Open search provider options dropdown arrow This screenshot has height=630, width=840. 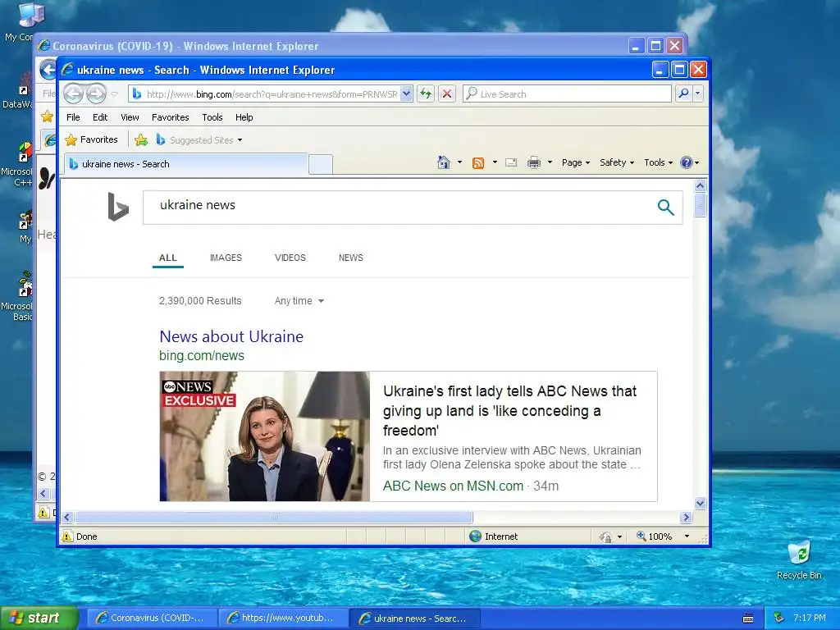(x=697, y=94)
